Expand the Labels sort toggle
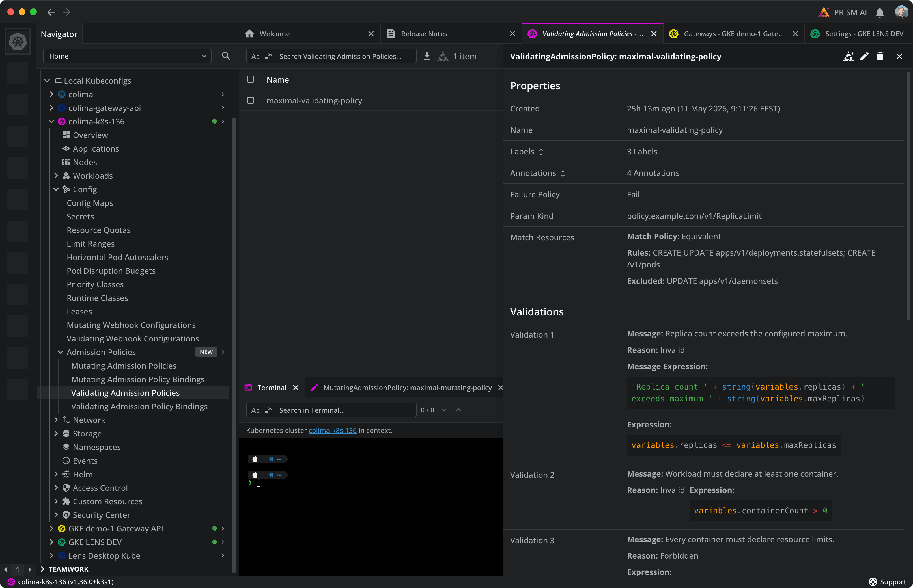The width and height of the screenshot is (913, 588). 541,152
